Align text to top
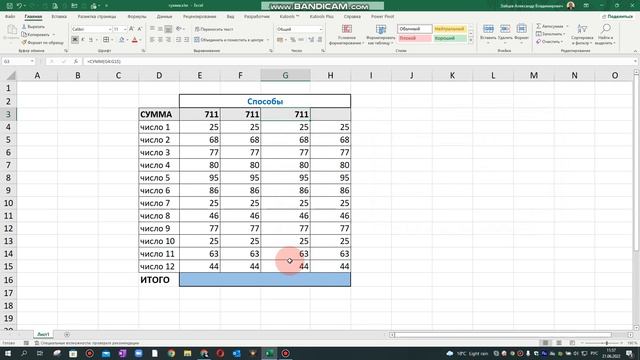Viewport: 640px width, 360px height. click(x=152, y=29)
